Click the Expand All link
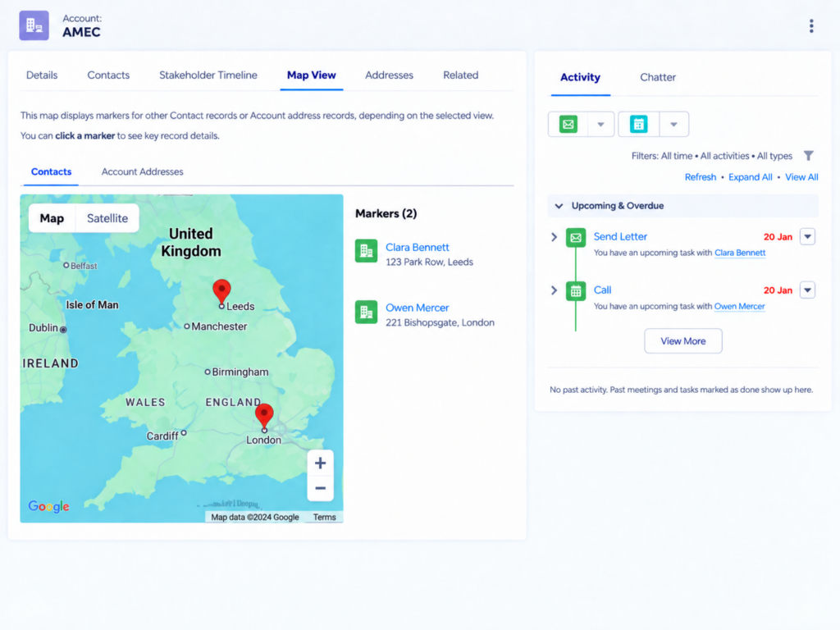The image size is (840, 630). coord(750,177)
